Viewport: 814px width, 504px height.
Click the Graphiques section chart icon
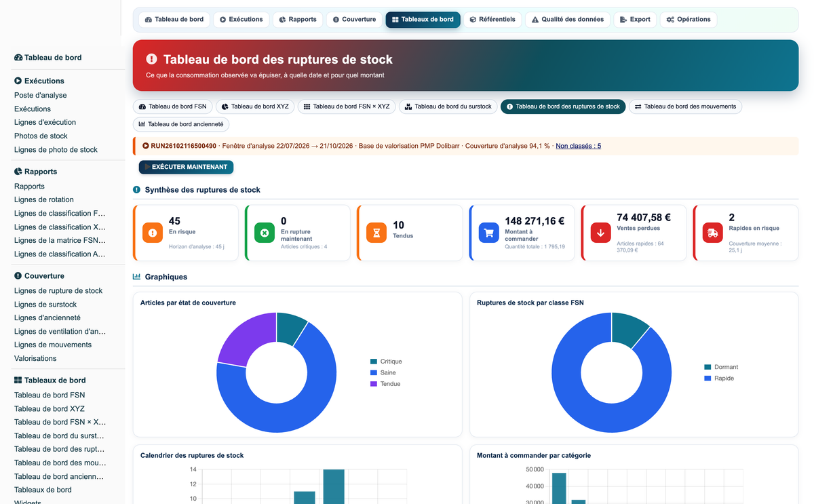[137, 277]
